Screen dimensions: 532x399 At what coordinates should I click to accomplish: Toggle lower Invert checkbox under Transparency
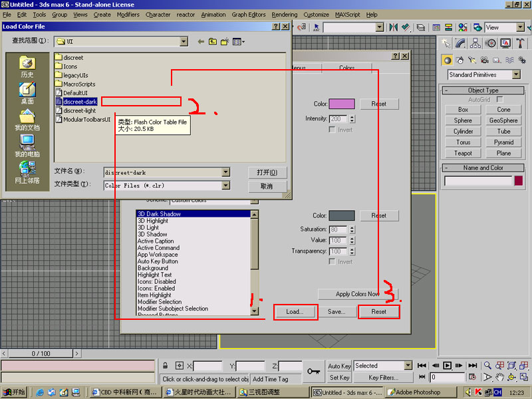pyautogui.click(x=332, y=261)
